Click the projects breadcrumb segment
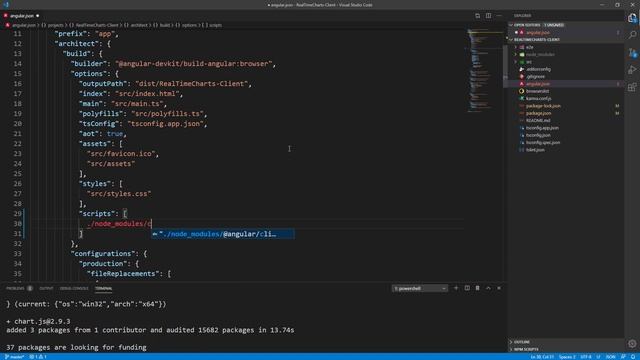 point(56,25)
